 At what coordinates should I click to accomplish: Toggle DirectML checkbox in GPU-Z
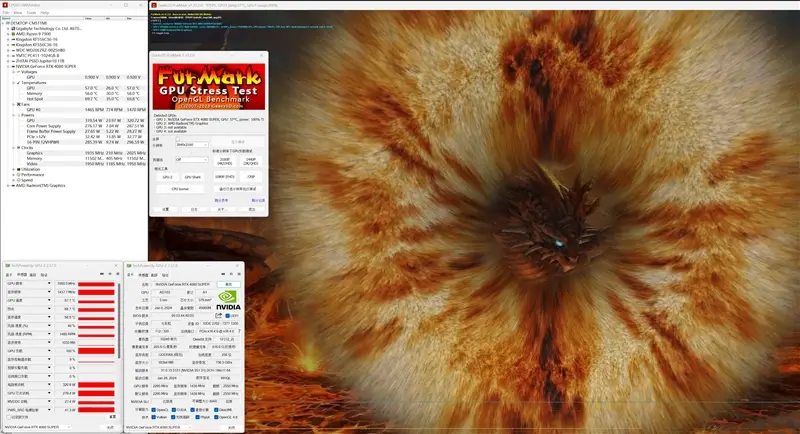(216, 410)
